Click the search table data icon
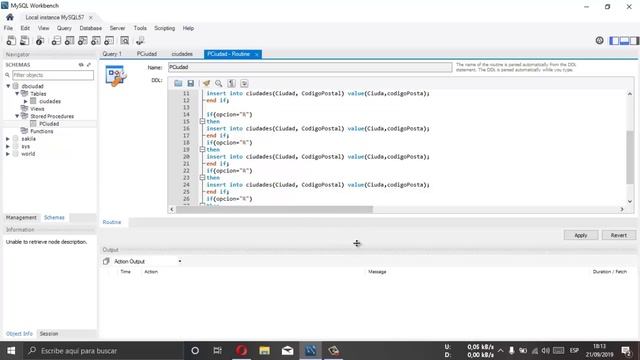The width and height of the screenshot is (640, 360). 124,40
